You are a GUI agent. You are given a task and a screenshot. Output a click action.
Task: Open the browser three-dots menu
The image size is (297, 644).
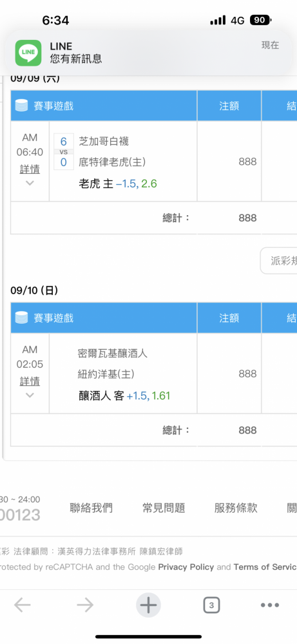point(270,605)
